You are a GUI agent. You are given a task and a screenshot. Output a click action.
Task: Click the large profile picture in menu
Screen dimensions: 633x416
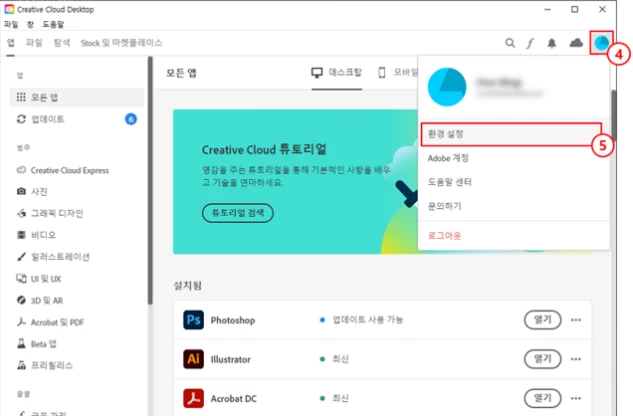(447, 87)
